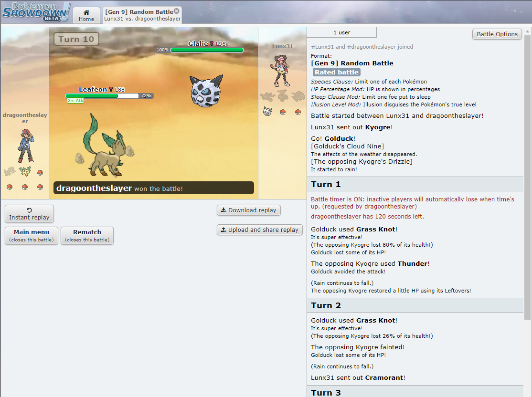The width and height of the screenshot is (532, 397).
Task: Click the house icon on the Home tab
Action: point(86,12)
